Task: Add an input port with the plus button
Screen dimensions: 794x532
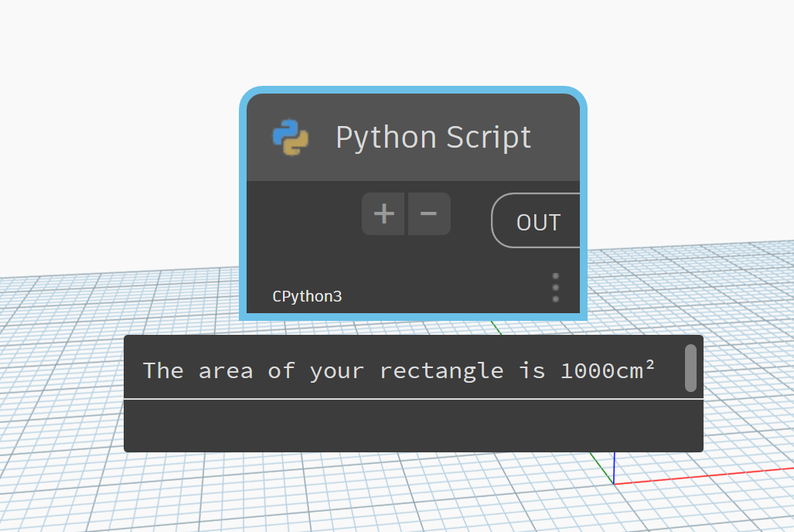Action: [383, 214]
